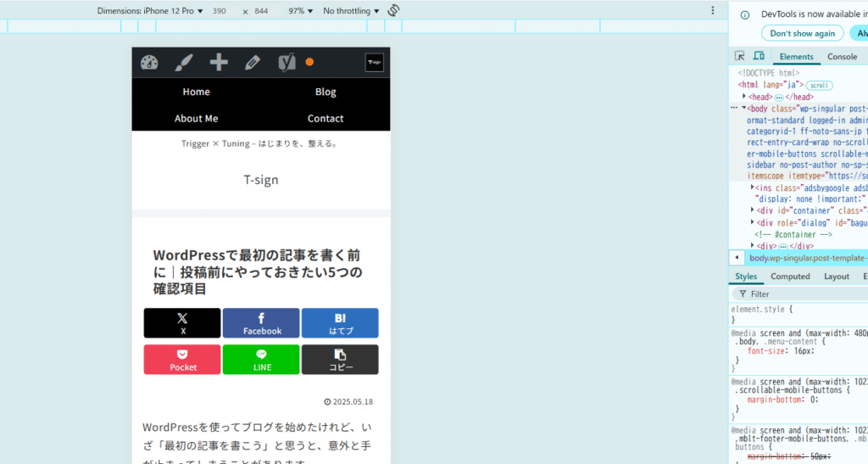Viewport: 868px width, 464px height.
Task: Open the Dimensions iPhone 12 Pro dropdown
Action: pos(150,11)
